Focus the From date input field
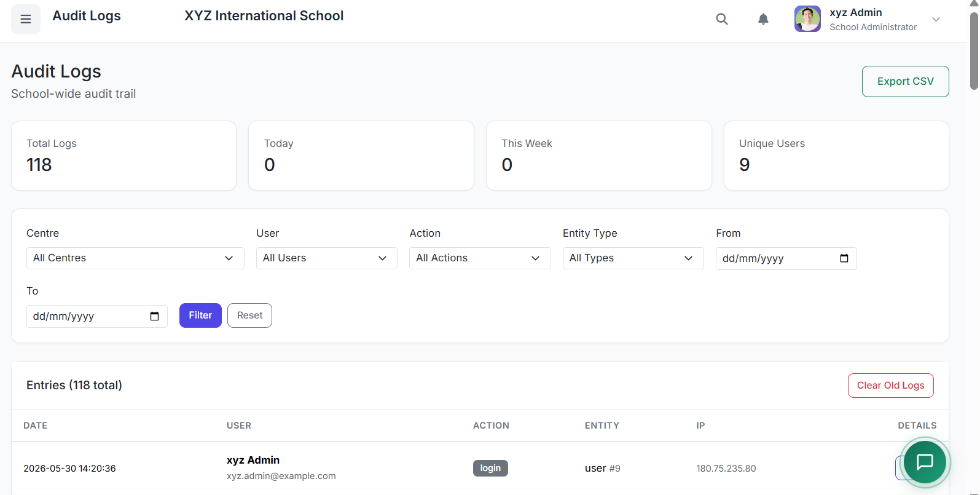The height and width of the screenshot is (495, 980). click(786, 258)
